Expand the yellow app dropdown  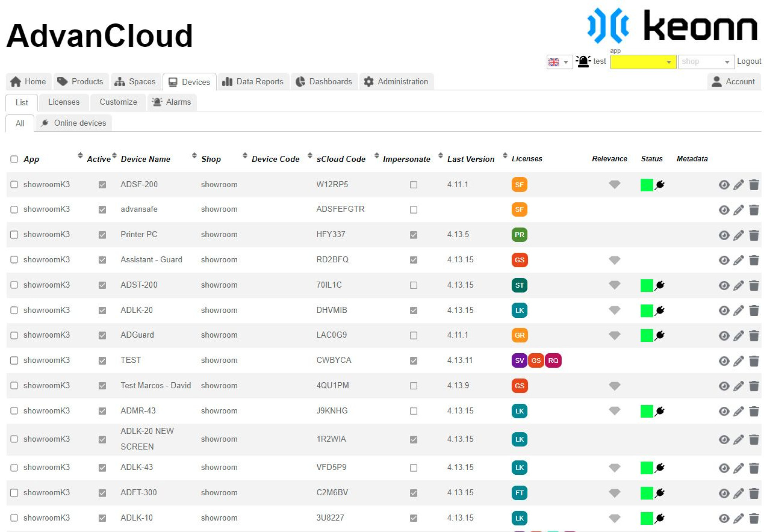coord(643,62)
